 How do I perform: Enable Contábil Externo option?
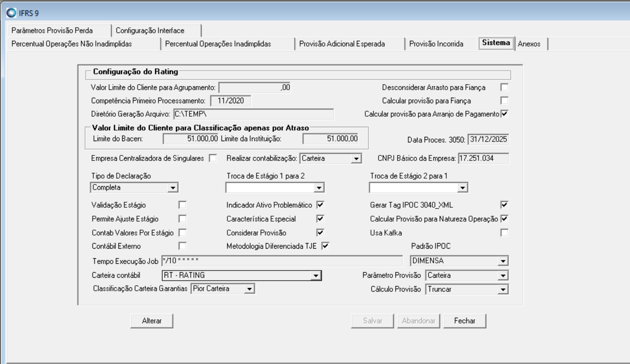click(182, 246)
